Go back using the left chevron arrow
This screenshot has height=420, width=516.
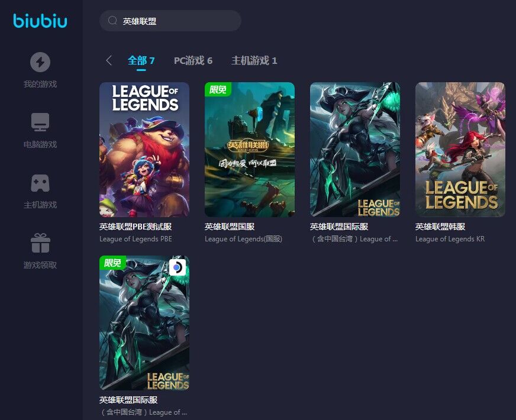coord(109,60)
